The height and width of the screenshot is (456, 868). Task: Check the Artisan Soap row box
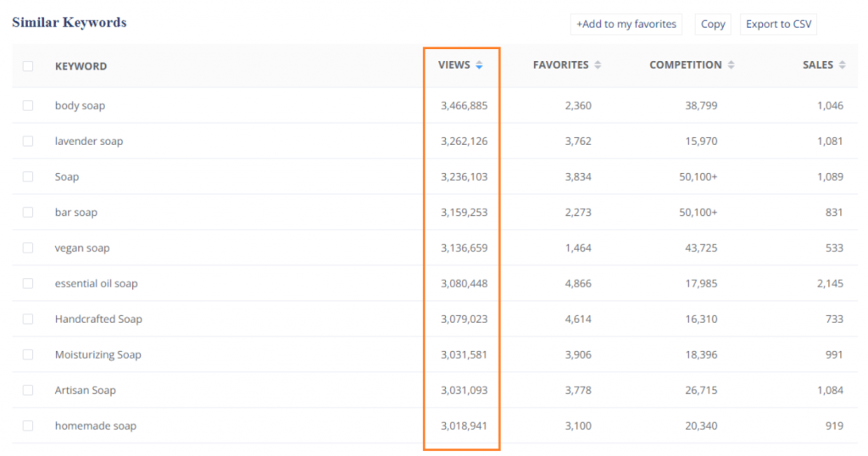[28, 390]
